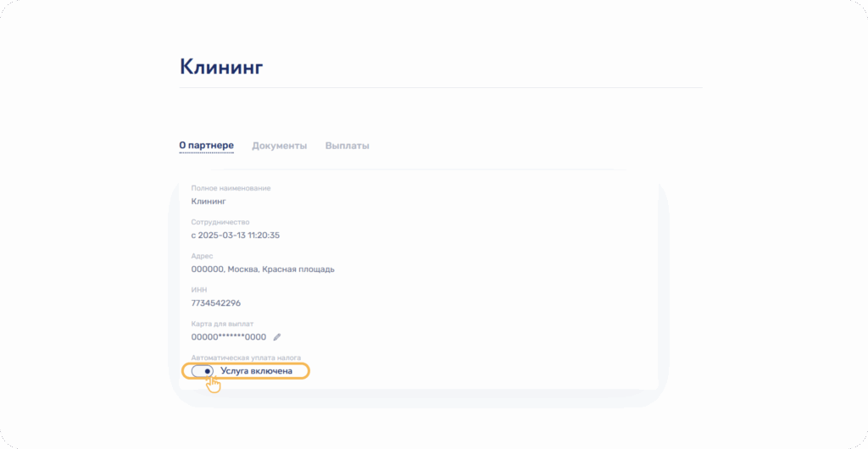The image size is (868, 449).
Task: Click the address '000000, Москва, Красная площадь'
Action: coord(263,269)
